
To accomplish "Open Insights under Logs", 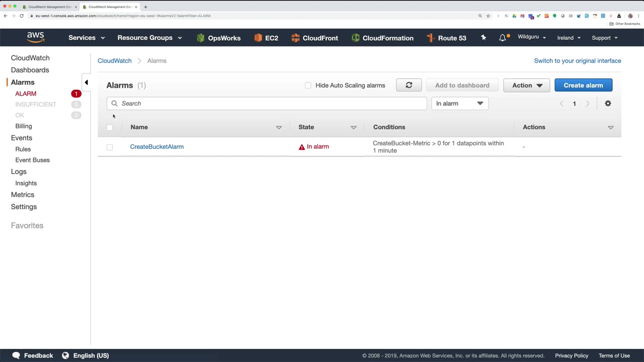I will click(26, 183).
